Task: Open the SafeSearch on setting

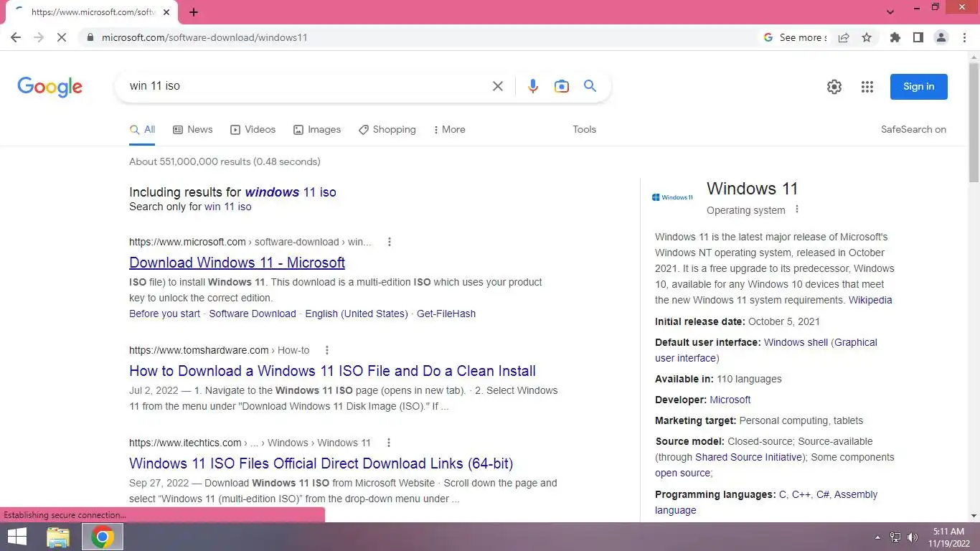Action: coord(913,130)
